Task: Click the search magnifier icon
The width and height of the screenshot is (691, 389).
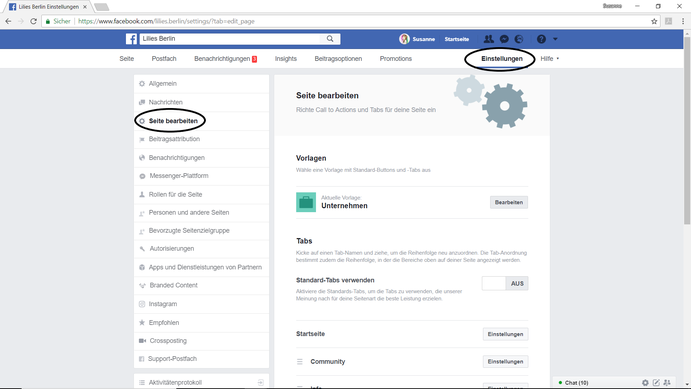Action: [x=330, y=39]
